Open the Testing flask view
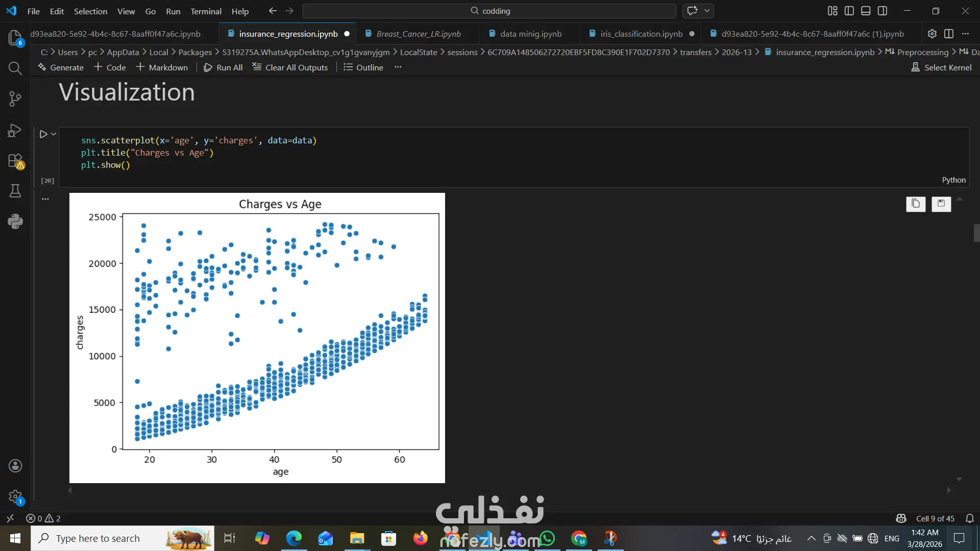The width and height of the screenshot is (980, 551). tap(15, 191)
